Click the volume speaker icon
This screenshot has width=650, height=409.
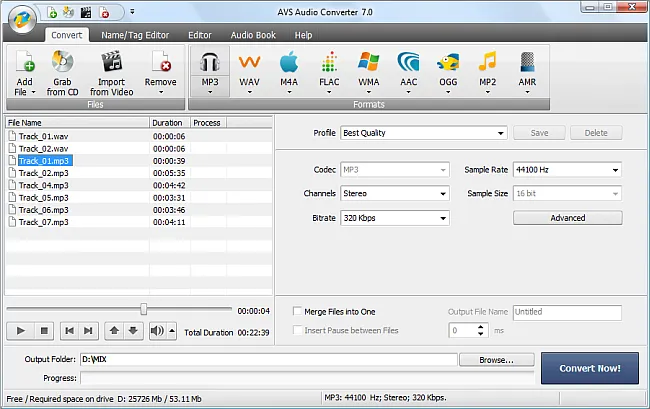point(158,331)
